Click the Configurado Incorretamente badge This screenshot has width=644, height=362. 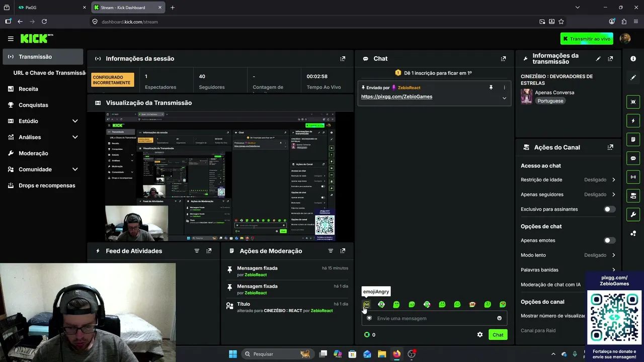pyautogui.click(x=113, y=80)
